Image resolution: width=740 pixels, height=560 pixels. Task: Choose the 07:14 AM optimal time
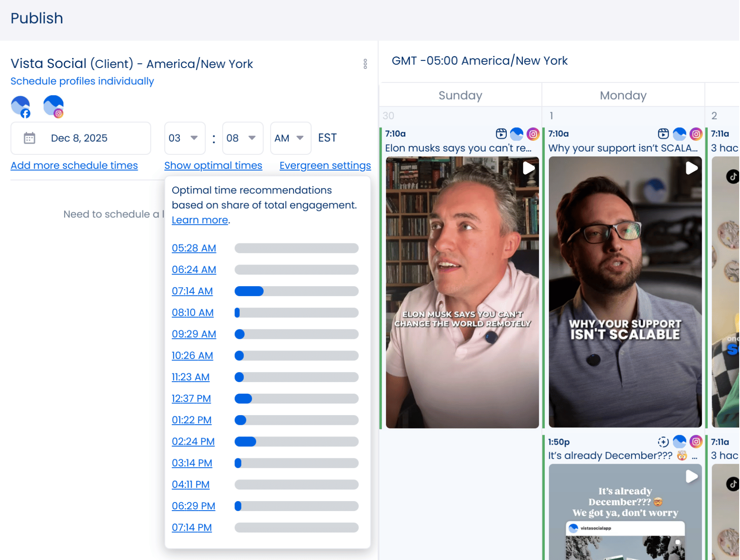pyautogui.click(x=192, y=291)
